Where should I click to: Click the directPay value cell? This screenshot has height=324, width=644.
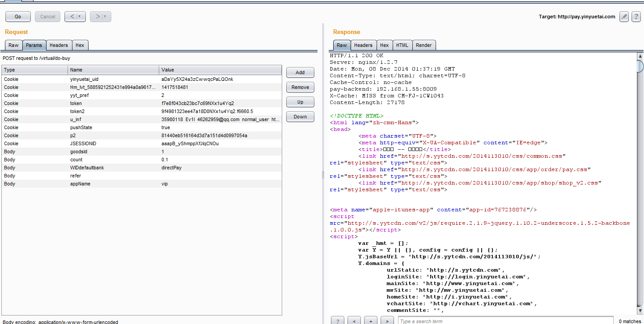[x=220, y=168]
